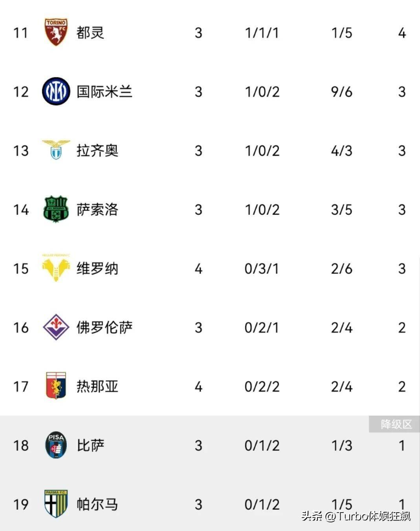The width and height of the screenshot is (420, 531).
Task: Click the Genoa club crest
Action: pyautogui.click(x=56, y=386)
